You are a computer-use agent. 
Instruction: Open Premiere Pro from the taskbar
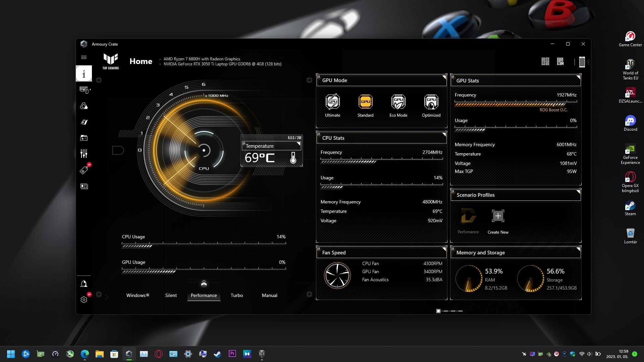click(x=232, y=354)
